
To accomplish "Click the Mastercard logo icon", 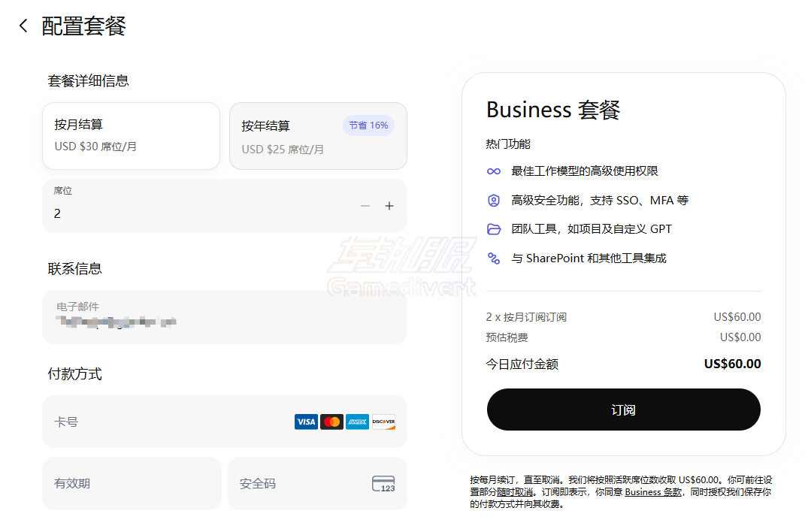I will click(x=331, y=422).
